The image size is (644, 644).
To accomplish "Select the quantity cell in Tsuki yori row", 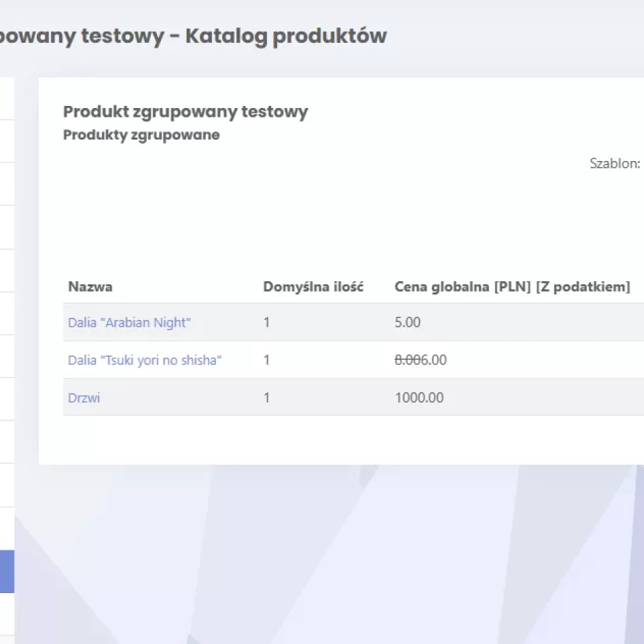I will pos(266,360).
